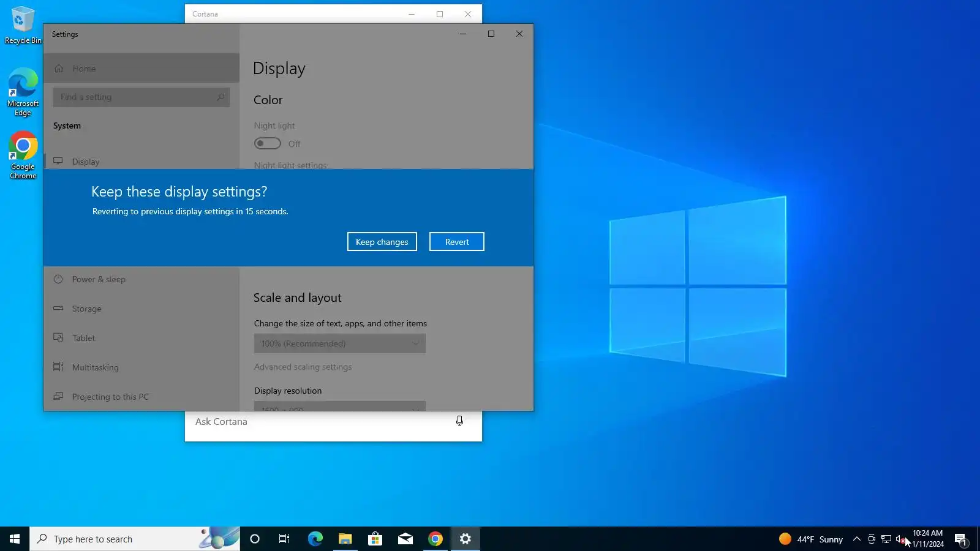Click the Multitasking icon in sidebar
Viewport: 980px width, 551px height.
point(58,367)
